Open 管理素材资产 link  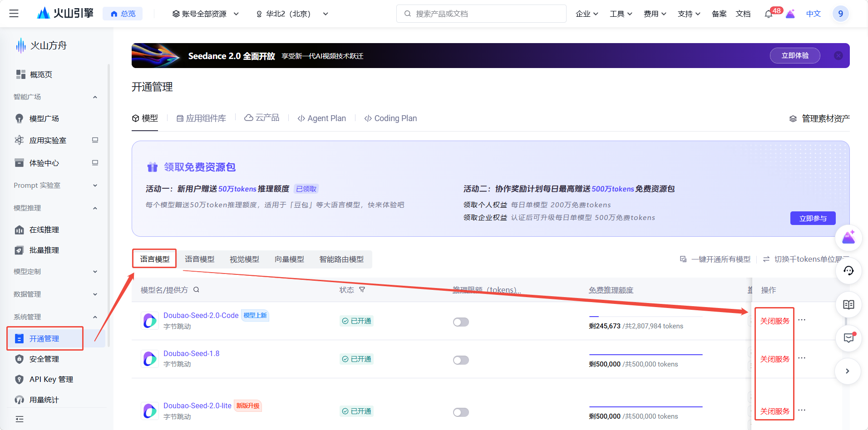click(819, 118)
